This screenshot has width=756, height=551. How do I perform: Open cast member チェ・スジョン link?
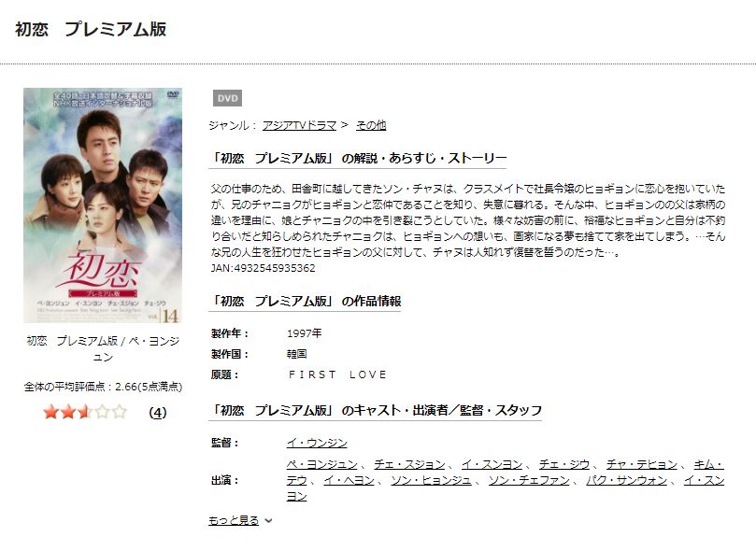[409, 464]
